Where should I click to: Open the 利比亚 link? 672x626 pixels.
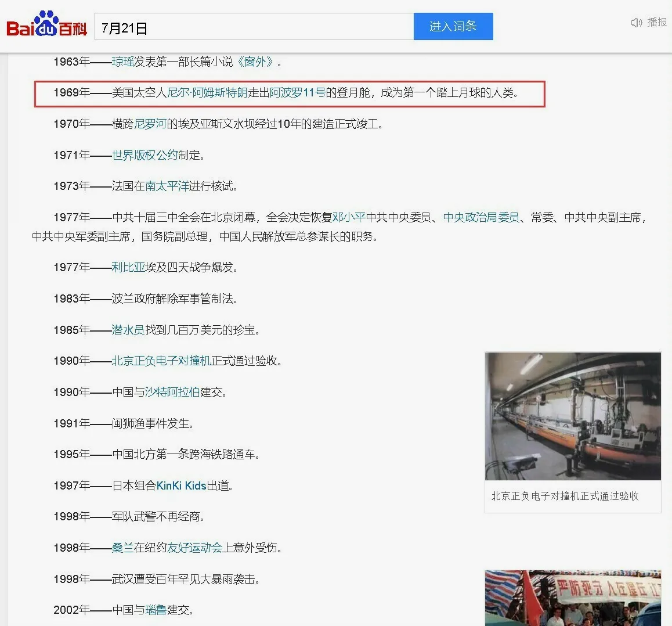click(x=128, y=267)
